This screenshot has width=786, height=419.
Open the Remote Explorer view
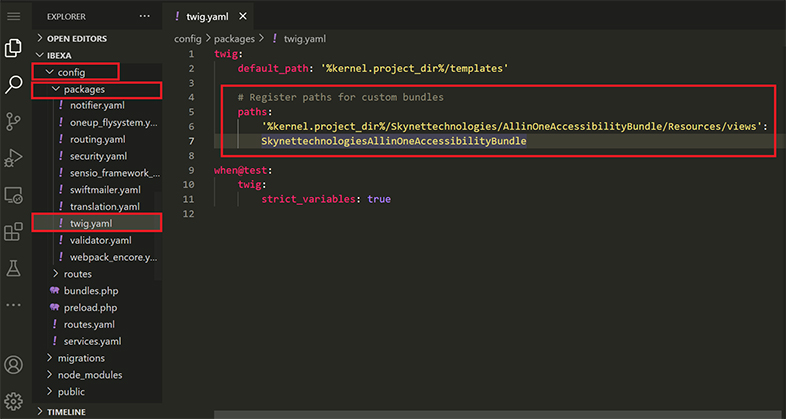[x=14, y=195]
